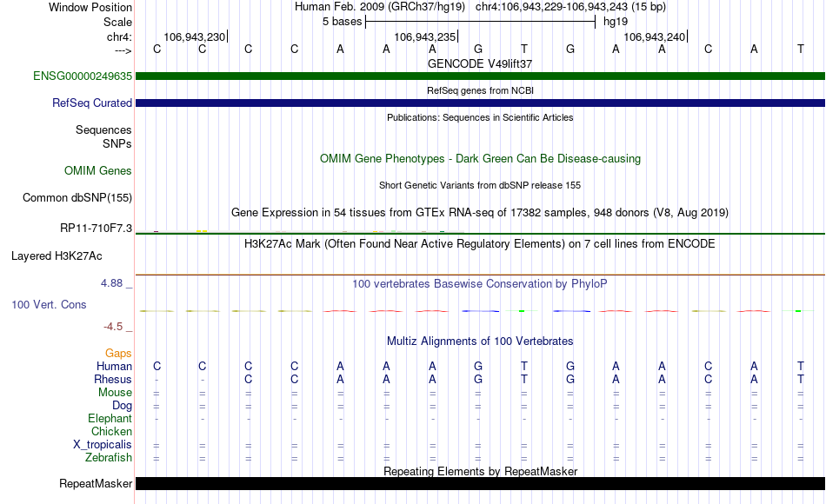Click the Layered H3K27Ac track label
This screenshot has width=826, height=504.
pos(57,256)
